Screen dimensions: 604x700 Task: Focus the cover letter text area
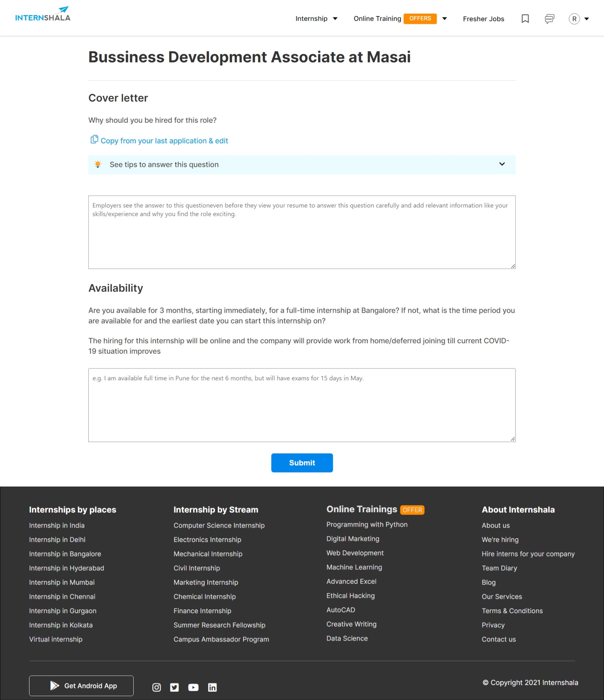click(x=302, y=232)
